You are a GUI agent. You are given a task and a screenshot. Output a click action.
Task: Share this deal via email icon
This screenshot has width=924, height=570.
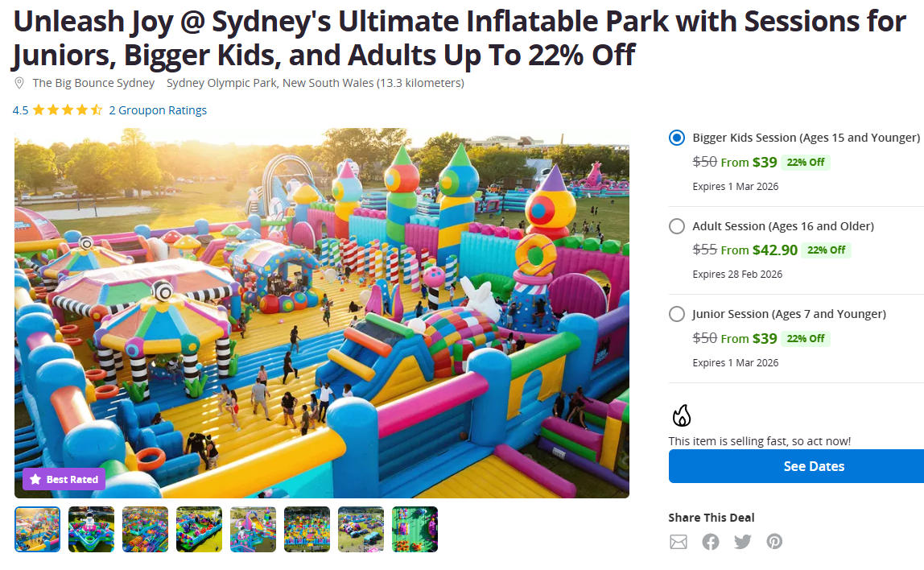coord(679,542)
